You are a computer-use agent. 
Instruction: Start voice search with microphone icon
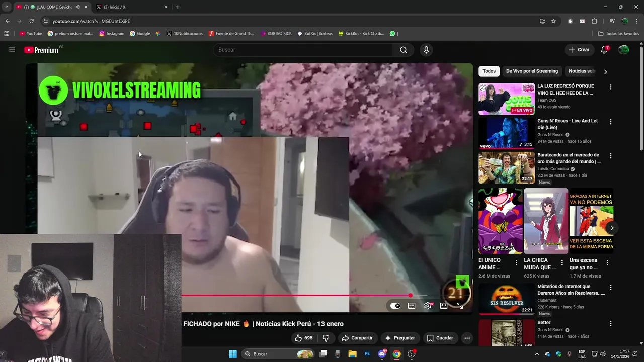426,50
